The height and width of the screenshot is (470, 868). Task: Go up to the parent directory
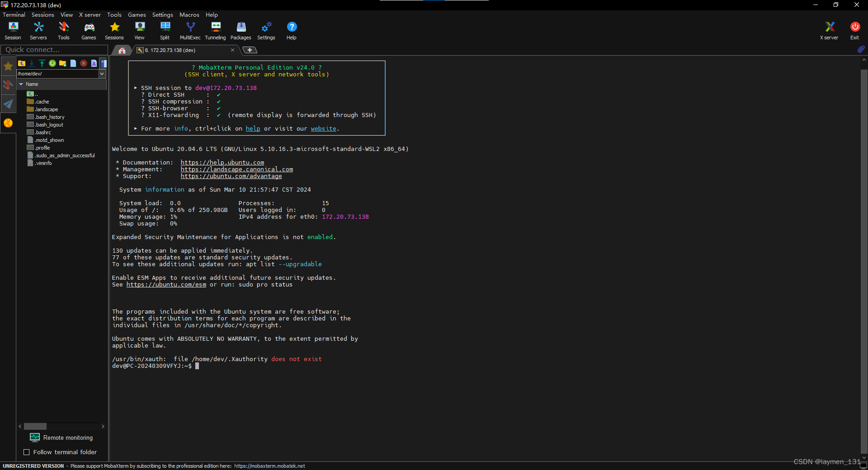coord(22,63)
